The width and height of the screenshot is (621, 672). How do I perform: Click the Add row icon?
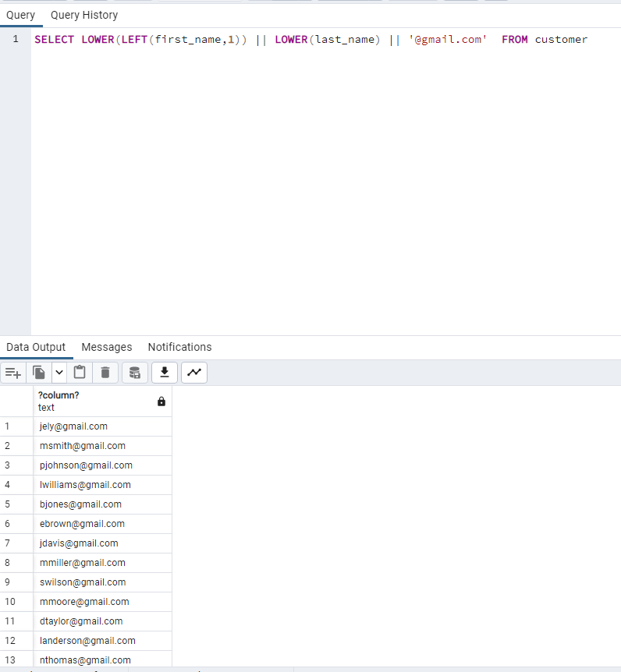pyautogui.click(x=13, y=373)
